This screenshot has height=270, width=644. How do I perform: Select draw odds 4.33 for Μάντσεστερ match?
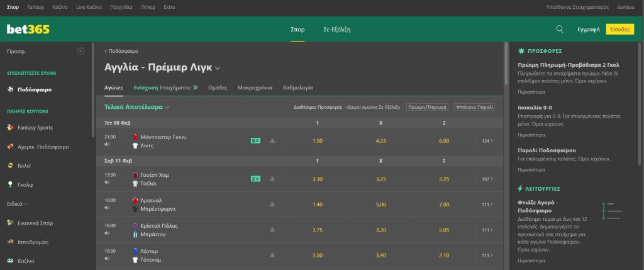pos(380,141)
